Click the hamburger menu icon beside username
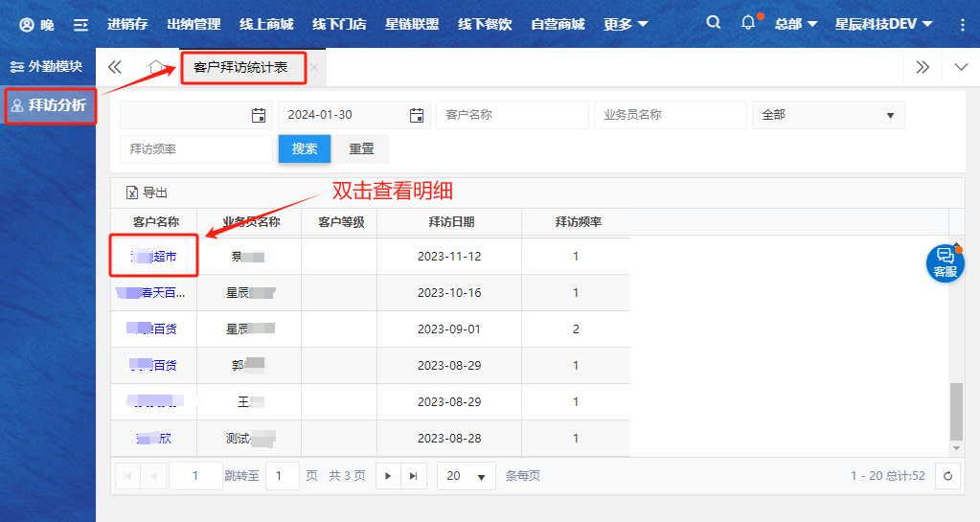Image resolution: width=980 pixels, height=522 pixels. [x=81, y=24]
